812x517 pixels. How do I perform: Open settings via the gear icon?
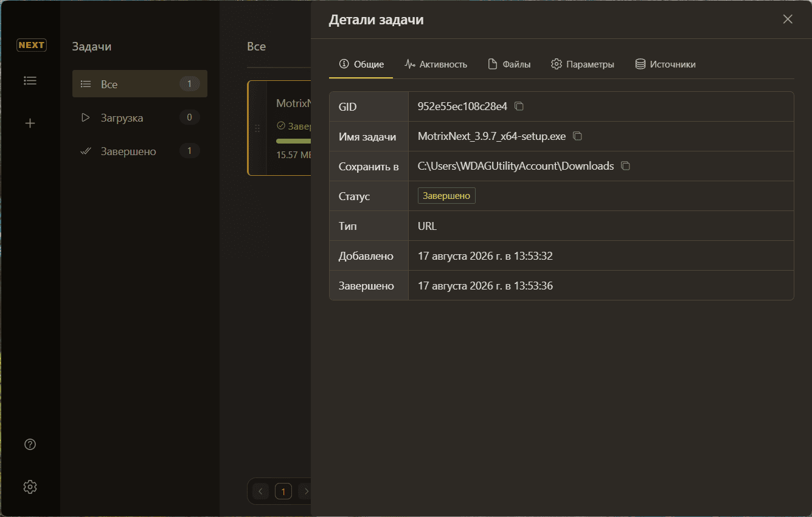[30, 487]
